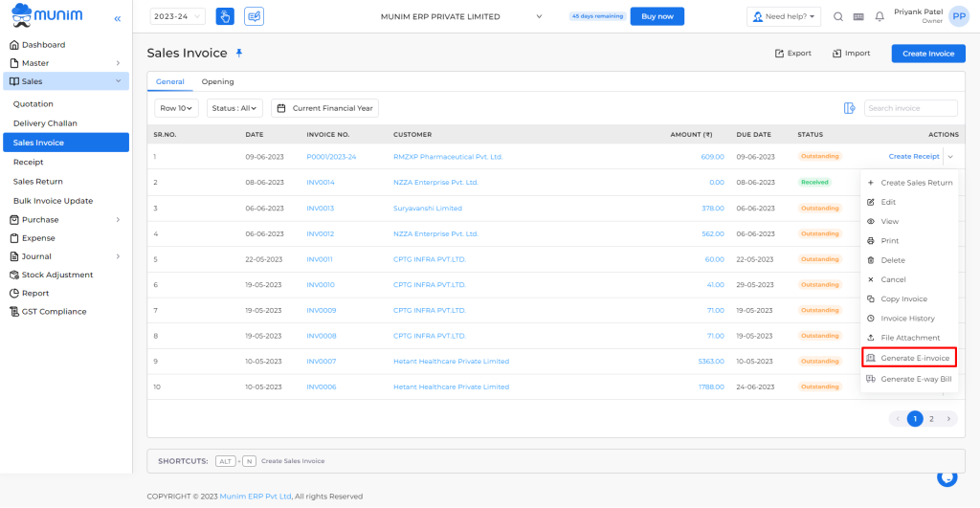Open the Row 10 dropdown
This screenshot has height=508, width=980.
[176, 108]
